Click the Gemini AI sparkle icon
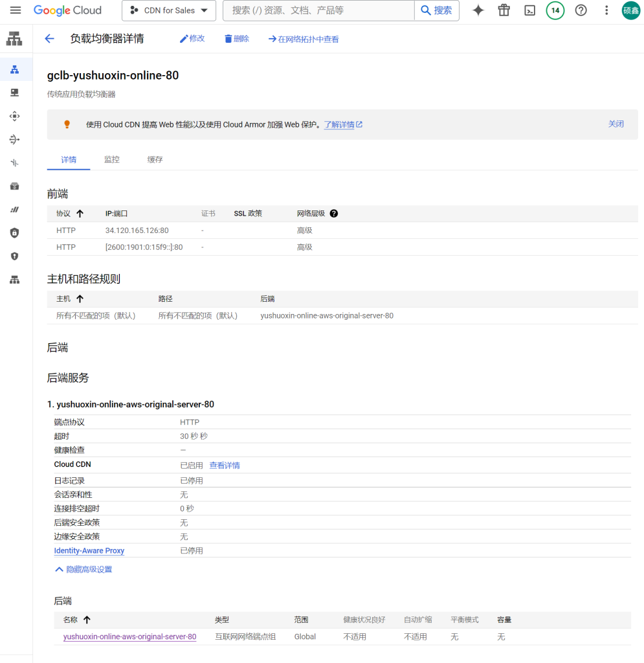Screen dimensions: 644x663 pyautogui.click(x=478, y=10)
